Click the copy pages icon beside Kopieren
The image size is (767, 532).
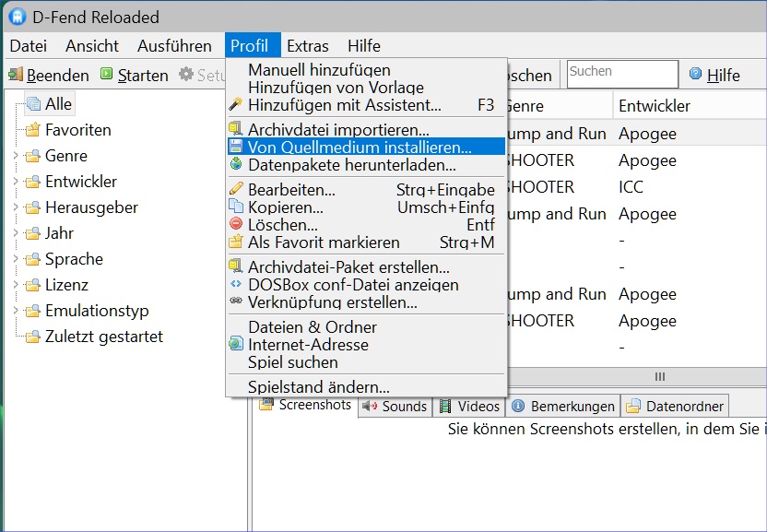[236, 206]
